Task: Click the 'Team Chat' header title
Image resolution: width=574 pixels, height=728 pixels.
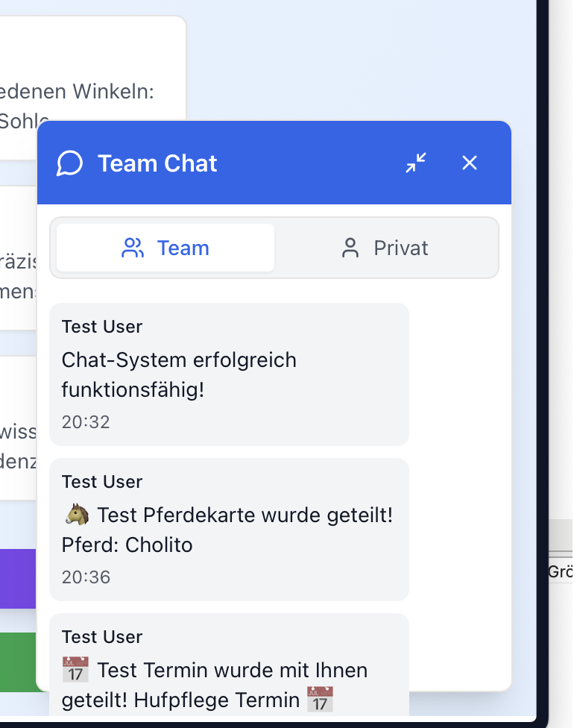Action: [x=157, y=163]
